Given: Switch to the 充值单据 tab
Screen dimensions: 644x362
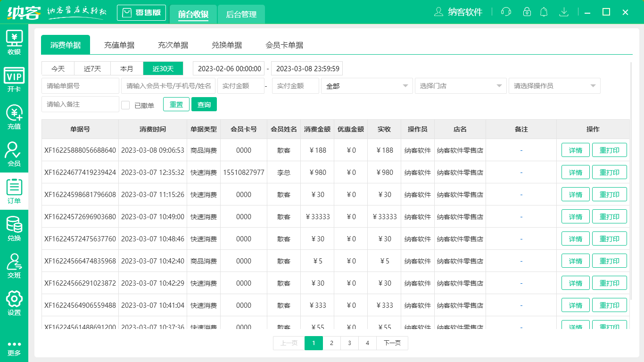Looking at the screenshot, I should coord(119,45).
